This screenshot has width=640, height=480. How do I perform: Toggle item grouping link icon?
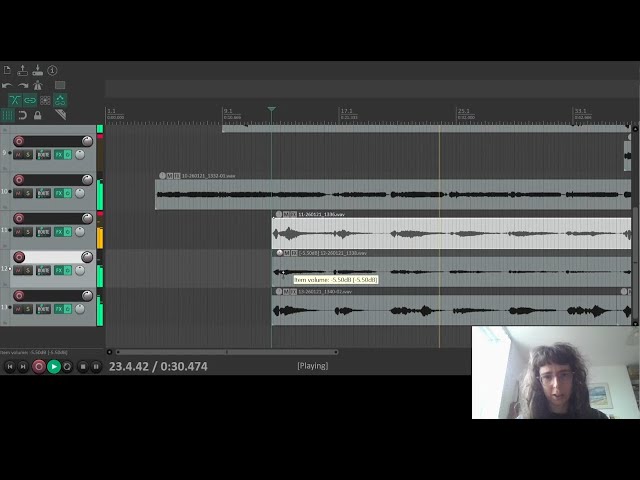[30, 100]
